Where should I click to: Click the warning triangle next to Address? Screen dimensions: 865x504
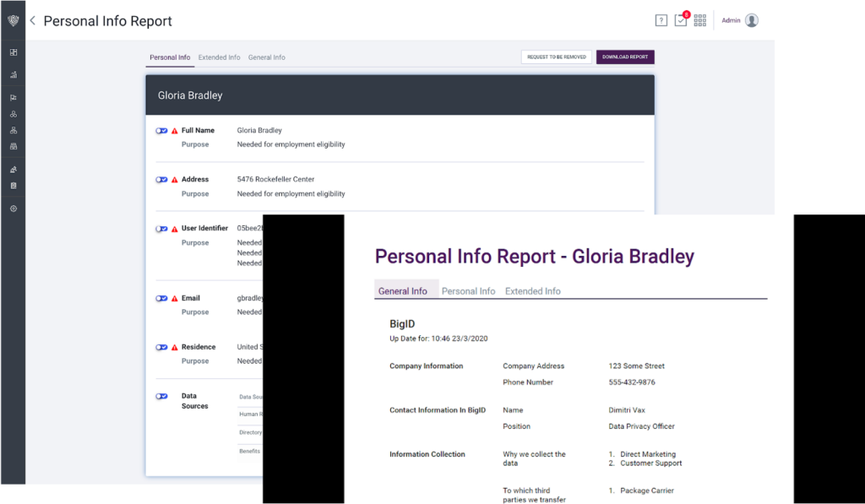pyautogui.click(x=175, y=180)
